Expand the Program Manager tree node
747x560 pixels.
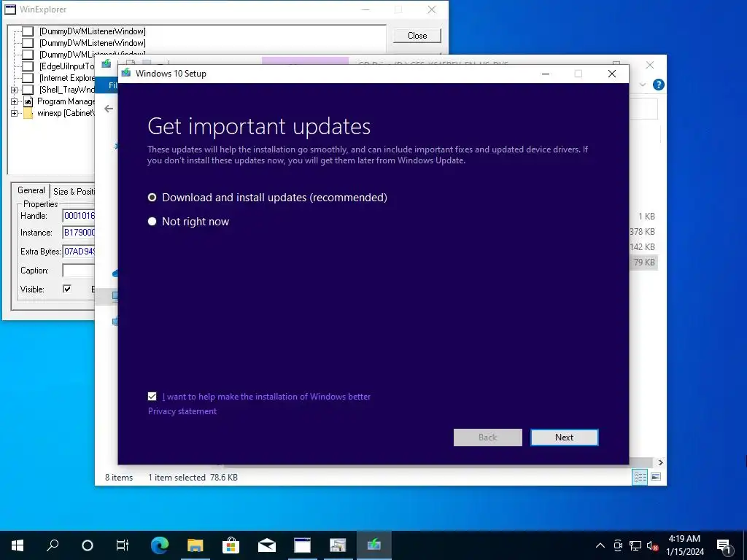pos(15,101)
